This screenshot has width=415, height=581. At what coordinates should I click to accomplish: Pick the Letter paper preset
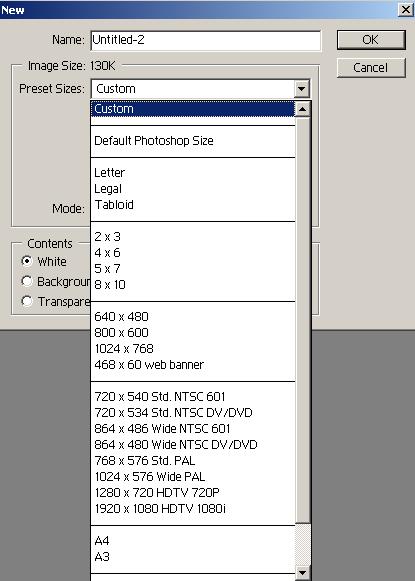click(x=193, y=173)
